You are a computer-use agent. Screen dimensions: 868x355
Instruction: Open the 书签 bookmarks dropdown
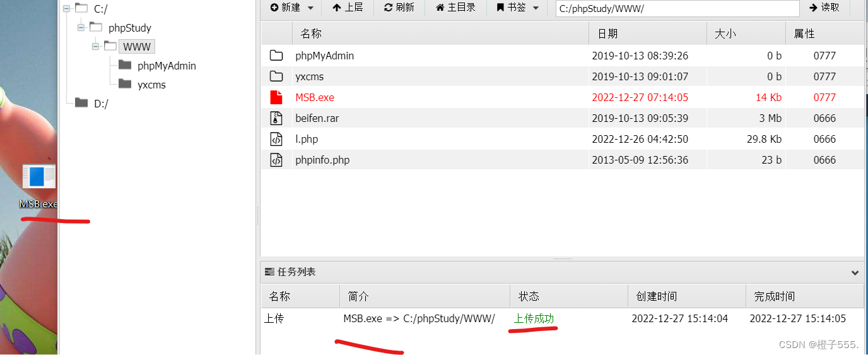518,8
